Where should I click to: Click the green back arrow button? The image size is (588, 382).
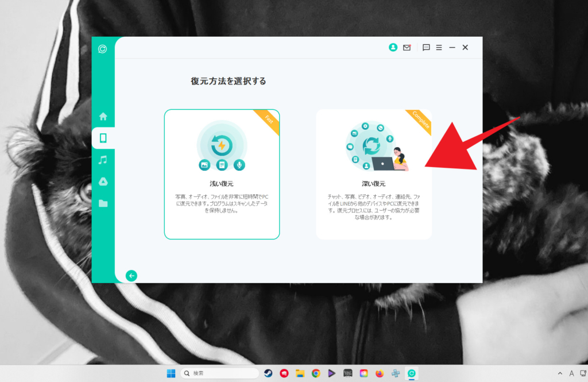click(x=131, y=276)
